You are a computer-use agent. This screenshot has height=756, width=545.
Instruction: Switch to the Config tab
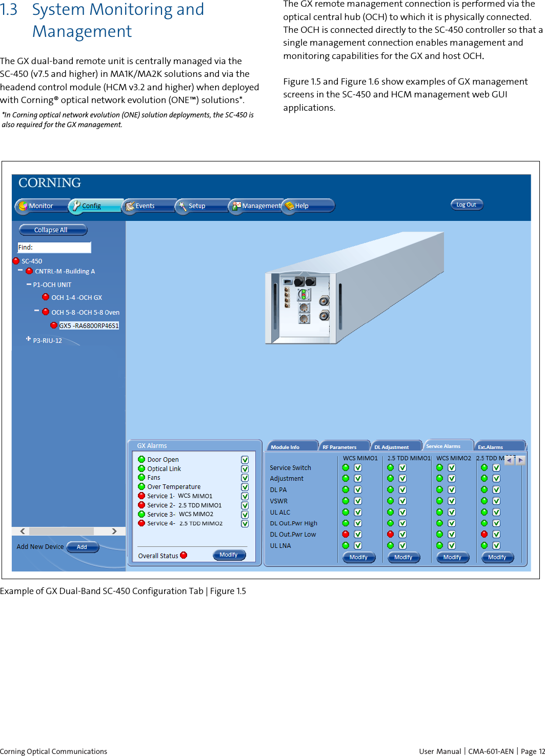[96, 206]
